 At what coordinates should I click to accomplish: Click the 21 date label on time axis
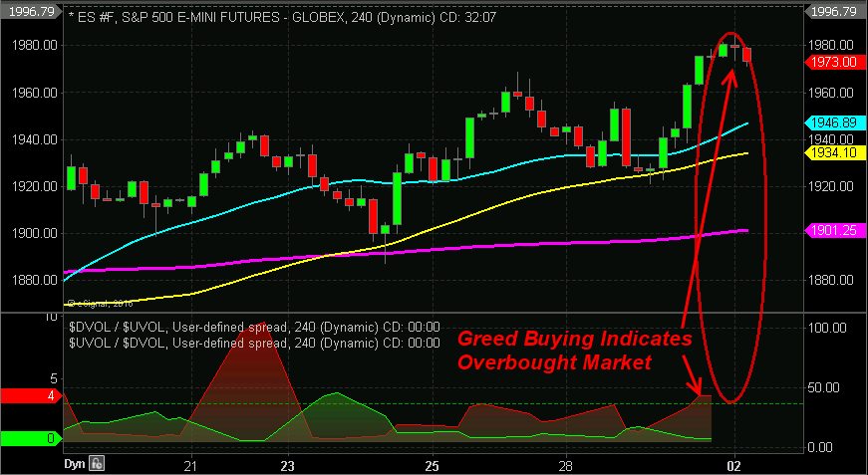pyautogui.click(x=191, y=464)
